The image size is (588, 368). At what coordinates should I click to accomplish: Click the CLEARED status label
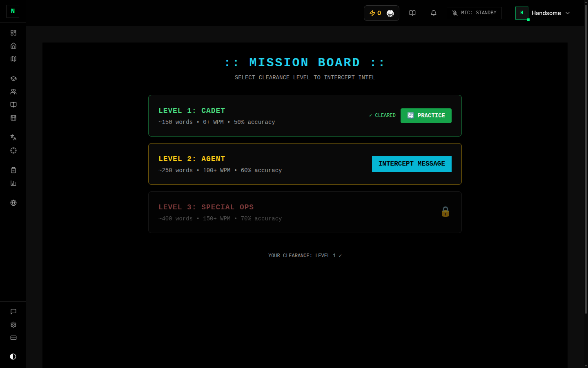[x=382, y=116]
